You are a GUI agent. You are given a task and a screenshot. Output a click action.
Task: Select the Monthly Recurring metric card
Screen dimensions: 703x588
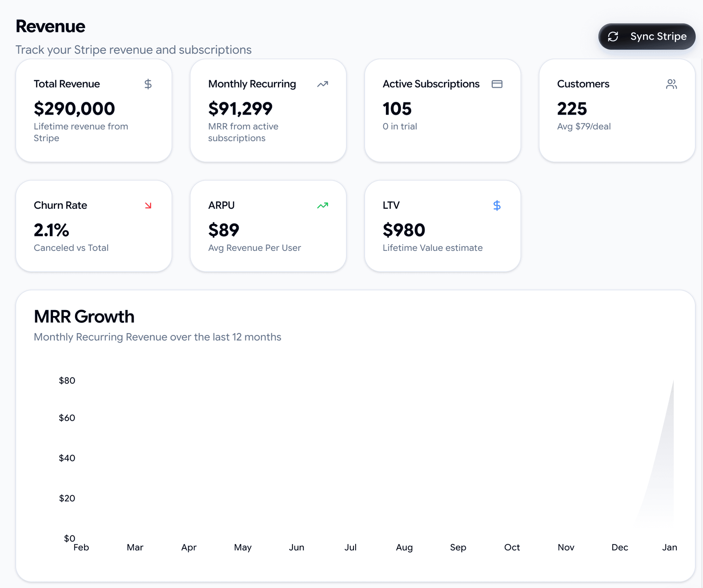(268, 110)
